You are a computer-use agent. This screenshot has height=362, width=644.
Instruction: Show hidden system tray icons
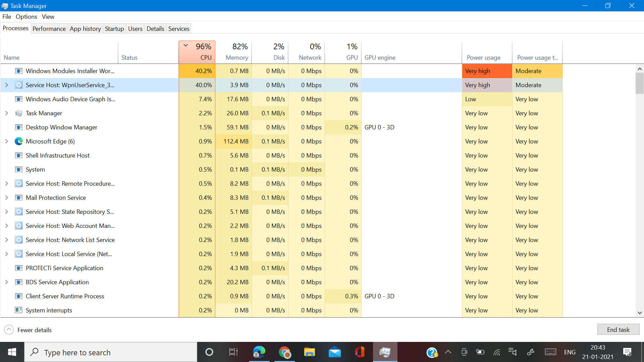[448, 352]
